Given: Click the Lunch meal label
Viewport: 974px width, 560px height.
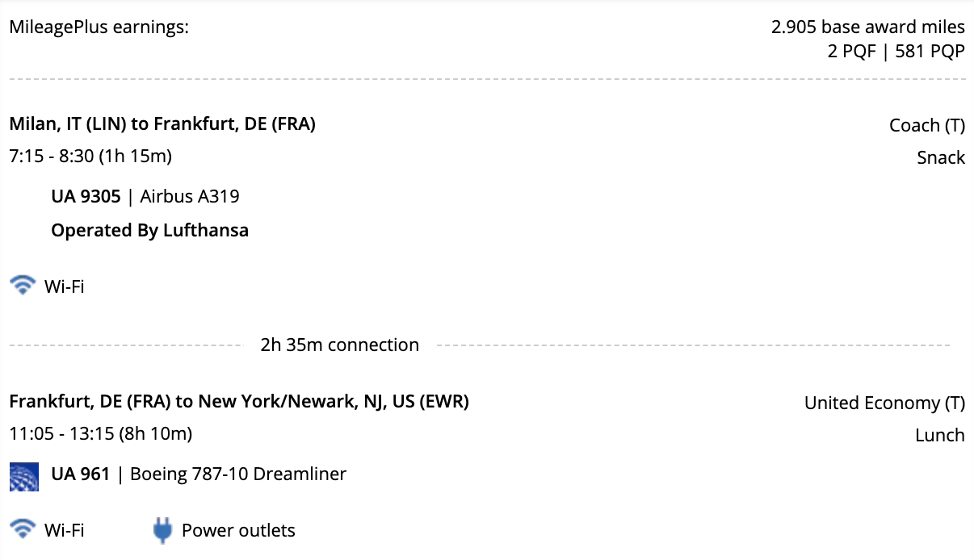Looking at the screenshot, I should [940, 436].
